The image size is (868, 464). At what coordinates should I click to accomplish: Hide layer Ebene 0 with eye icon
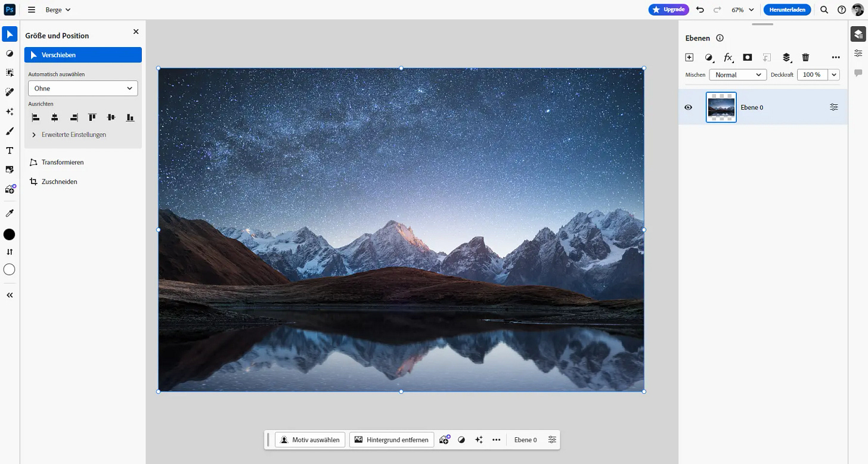[689, 107]
